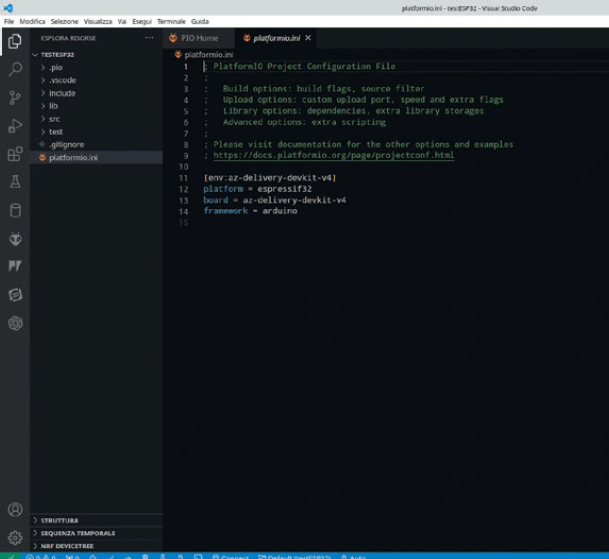Expand the SEQUENZA TEMPORALE panel
The height and width of the screenshot is (559, 609).
click(35, 533)
